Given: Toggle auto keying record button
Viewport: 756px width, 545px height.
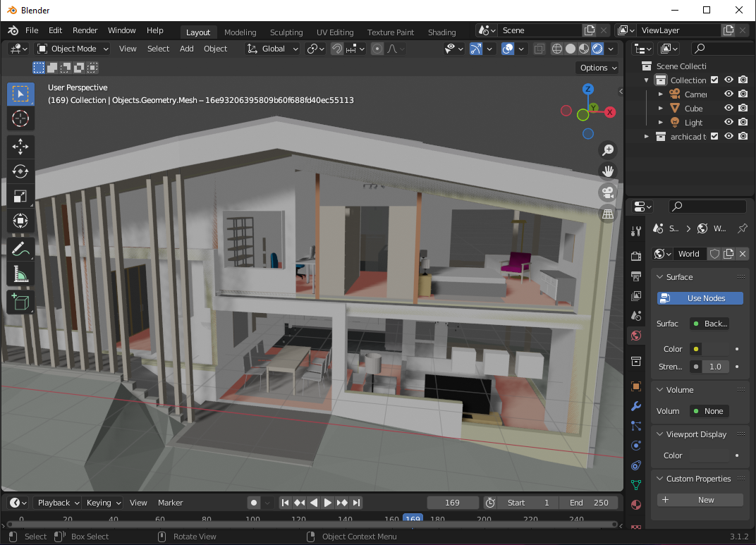Looking at the screenshot, I should click(254, 503).
